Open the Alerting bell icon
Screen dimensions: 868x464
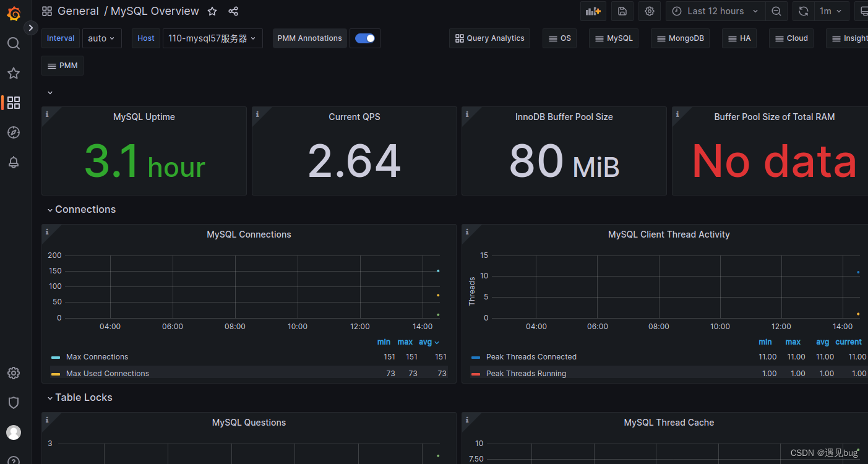[14, 162]
